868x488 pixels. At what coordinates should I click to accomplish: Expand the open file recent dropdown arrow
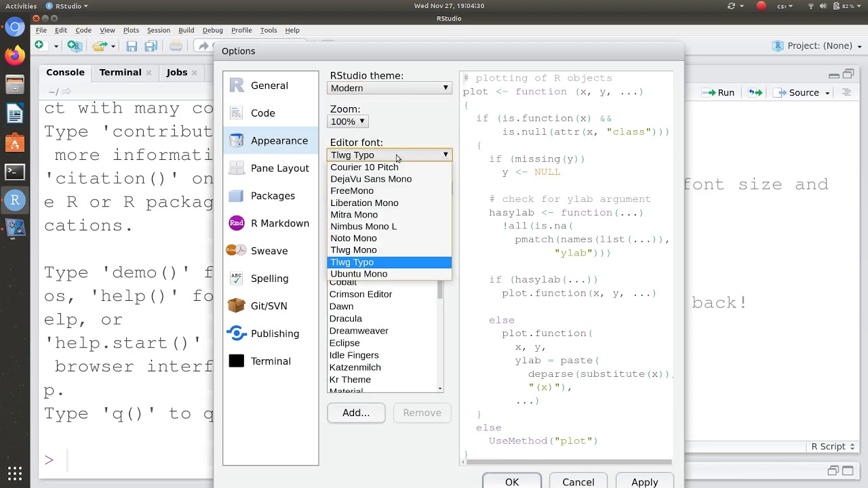click(113, 46)
